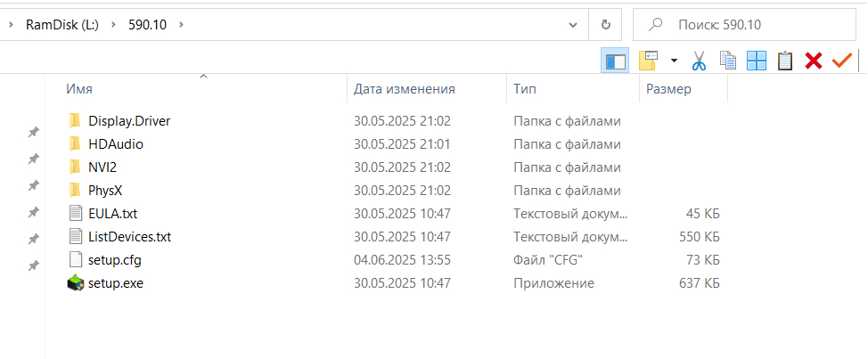The width and height of the screenshot is (868, 359).
Task: Click the magnifier search icon
Action: 655,24
